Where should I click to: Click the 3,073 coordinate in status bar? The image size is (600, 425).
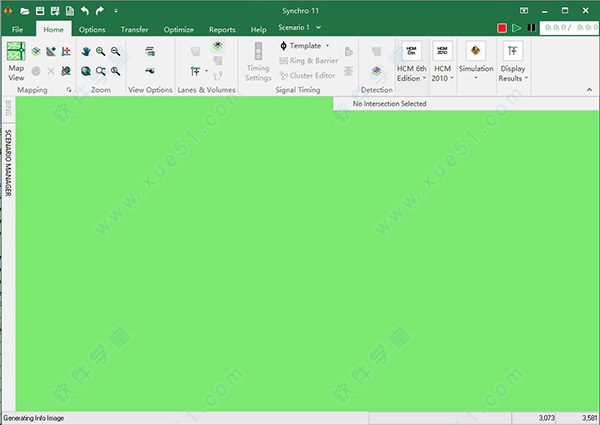[x=546, y=418]
